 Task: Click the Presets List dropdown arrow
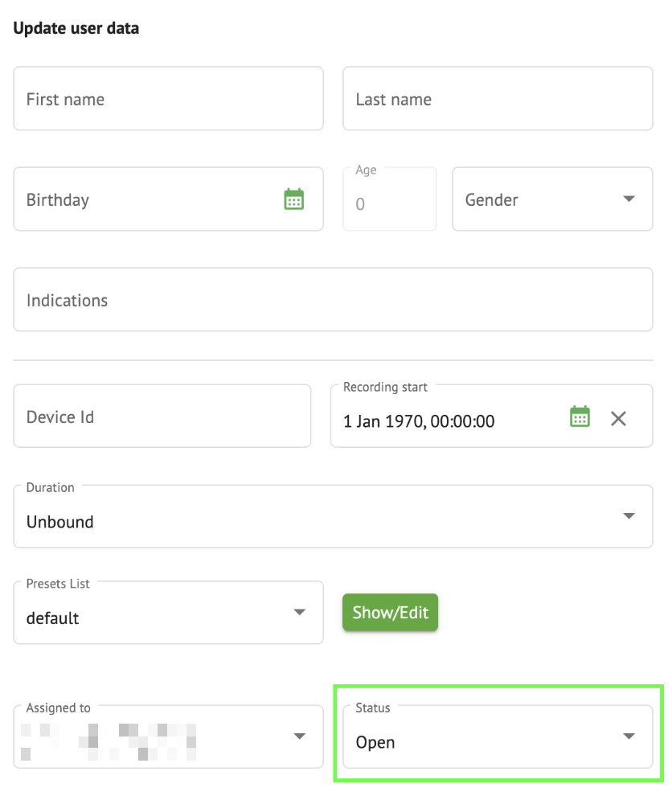tap(299, 613)
